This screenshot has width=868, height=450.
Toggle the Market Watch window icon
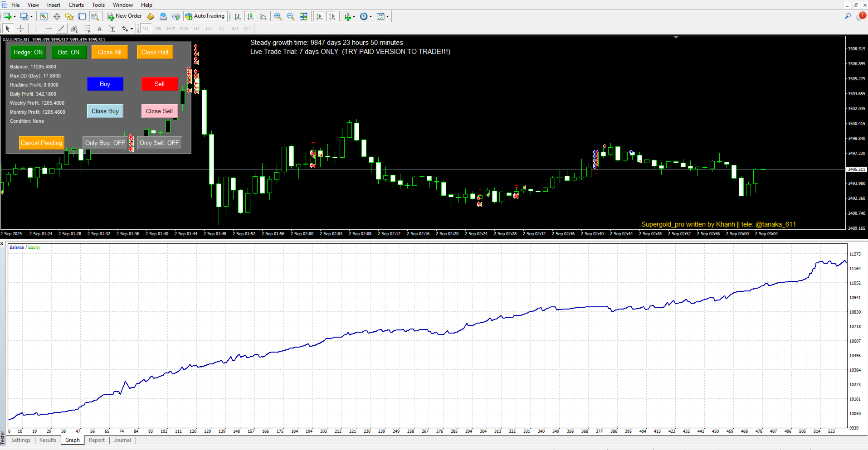(44, 16)
